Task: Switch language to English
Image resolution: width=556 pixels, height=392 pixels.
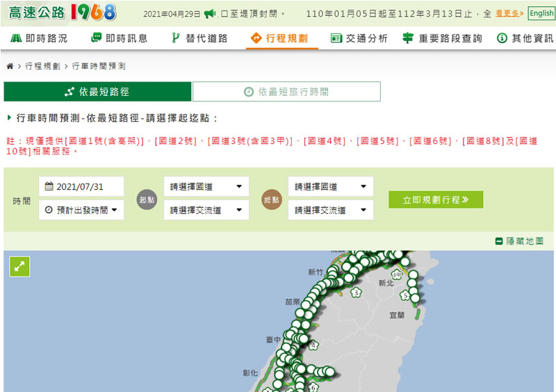Action: tap(541, 14)
